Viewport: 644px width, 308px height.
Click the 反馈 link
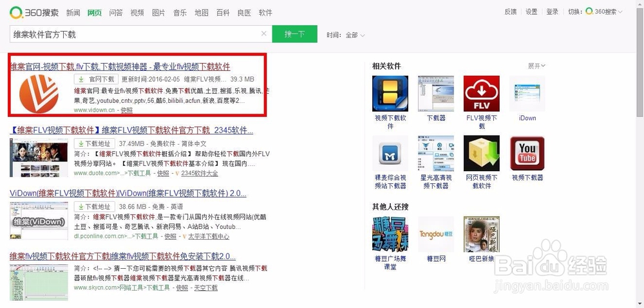[511, 12]
